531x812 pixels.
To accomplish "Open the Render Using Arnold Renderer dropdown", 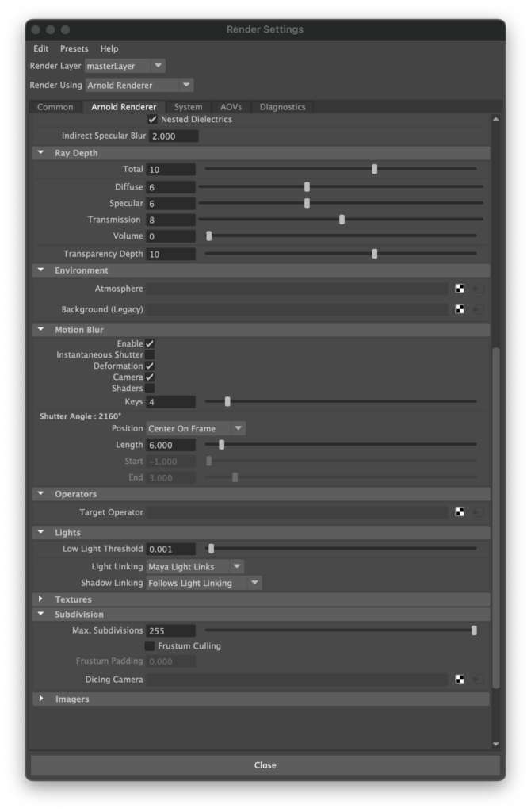I will pyautogui.click(x=139, y=85).
